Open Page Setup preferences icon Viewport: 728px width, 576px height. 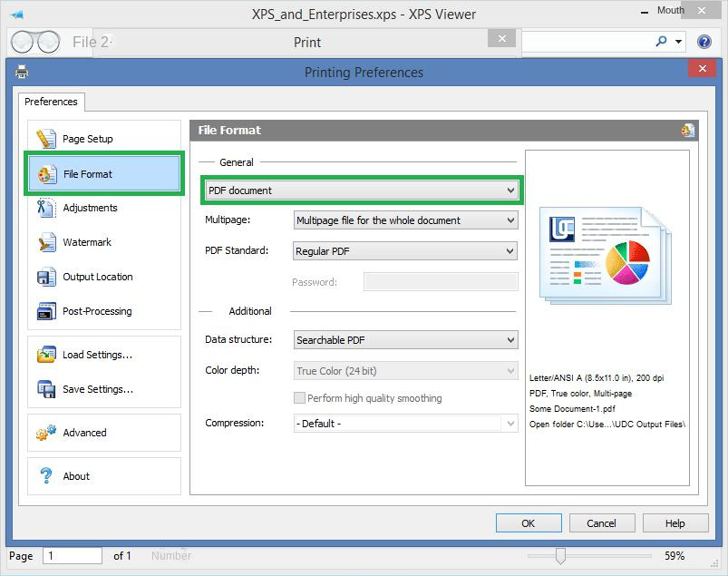click(x=46, y=139)
